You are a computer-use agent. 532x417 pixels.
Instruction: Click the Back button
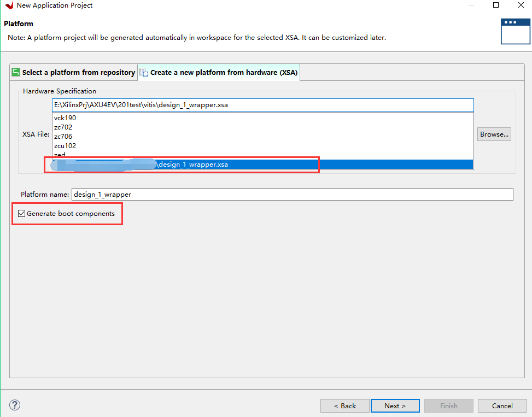344,406
